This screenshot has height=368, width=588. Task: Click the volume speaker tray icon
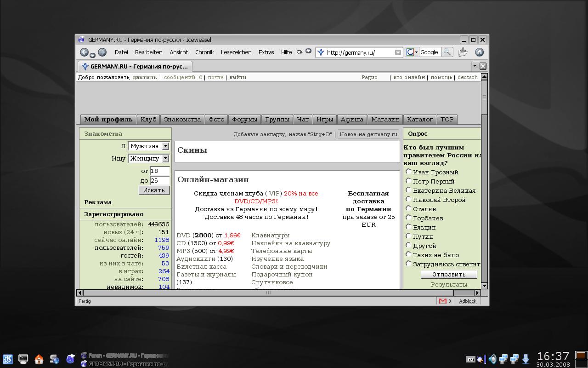pyautogui.click(x=492, y=359)
